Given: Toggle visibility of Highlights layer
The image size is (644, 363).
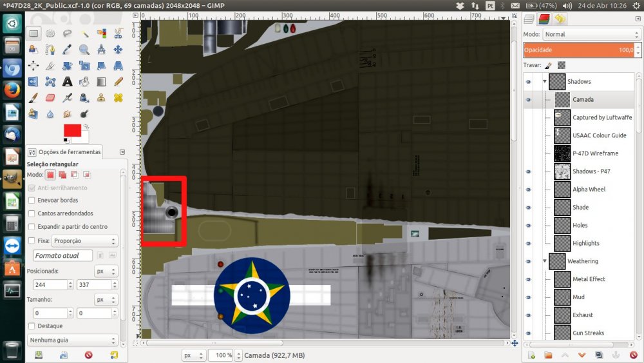Looking at the screenshot, I should point(529,243).
